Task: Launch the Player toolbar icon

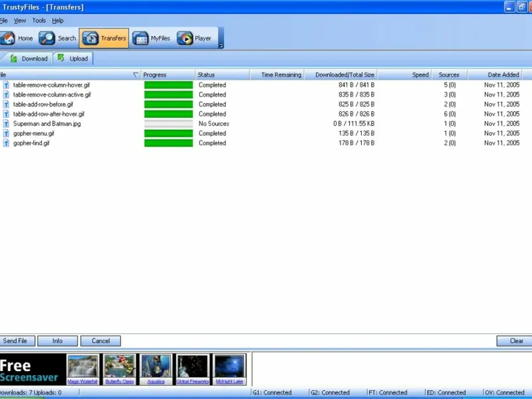Action: 185,39
